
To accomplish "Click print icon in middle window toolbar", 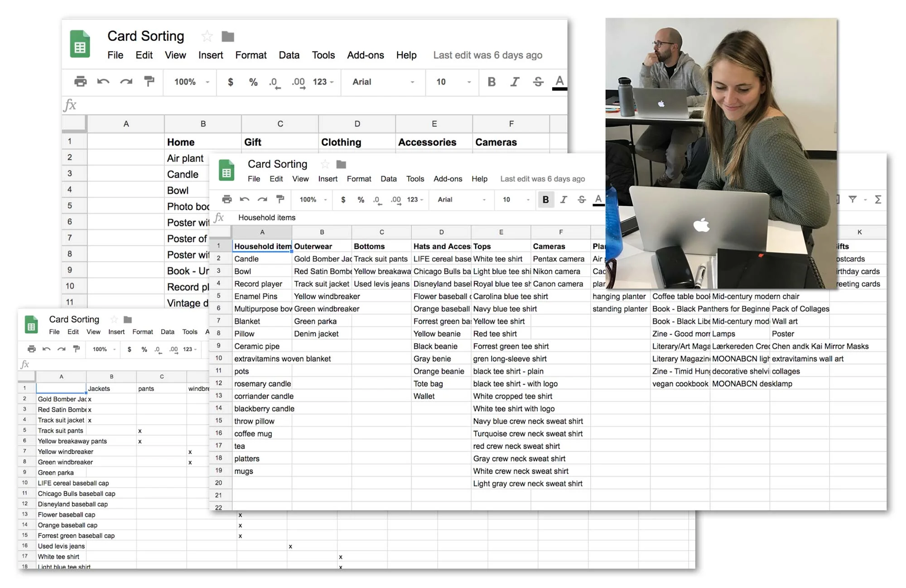I will tap(227, 199).
